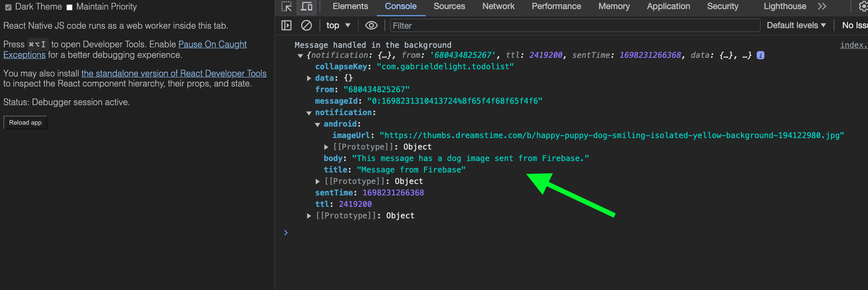Screen dimensions: 868x290
Task: Select sentTime value 1698231266368
Action: pyautogui.click(x=393, y=193)
